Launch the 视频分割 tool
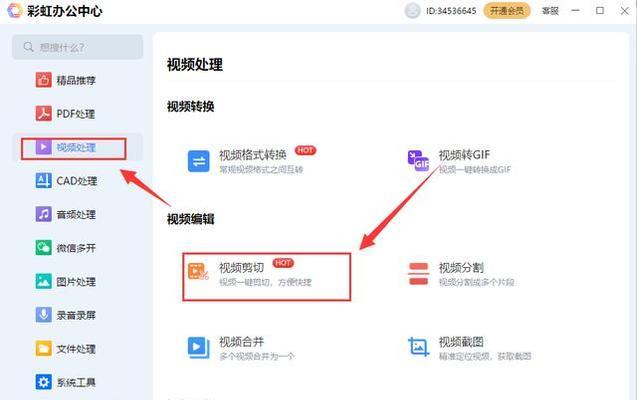This screenshot has height=400, width=637. (x=463, y=274)
